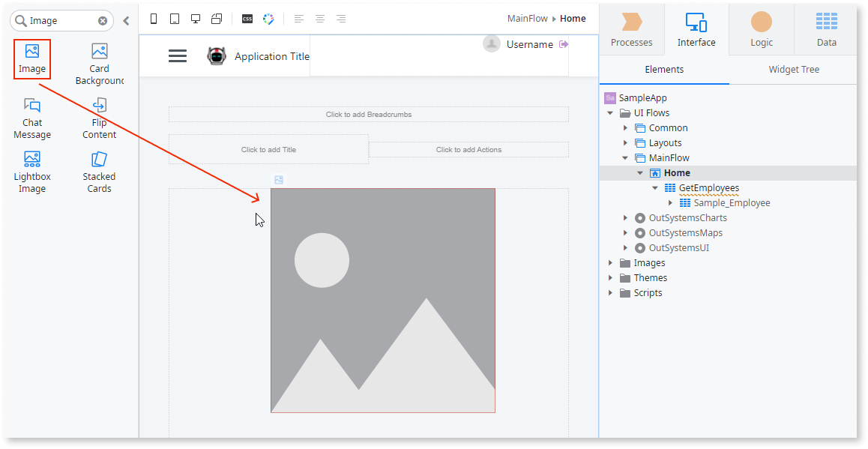Clear the Image search field
Screen dimensions: 868x449
[103, 20]
